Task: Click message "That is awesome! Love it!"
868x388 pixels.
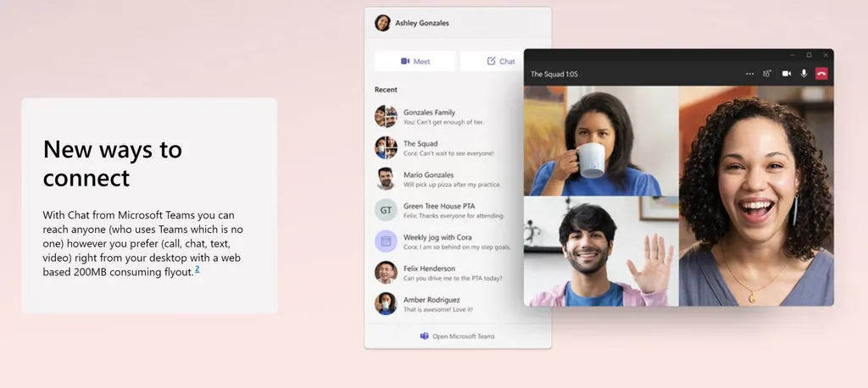Action: [438, 310]
